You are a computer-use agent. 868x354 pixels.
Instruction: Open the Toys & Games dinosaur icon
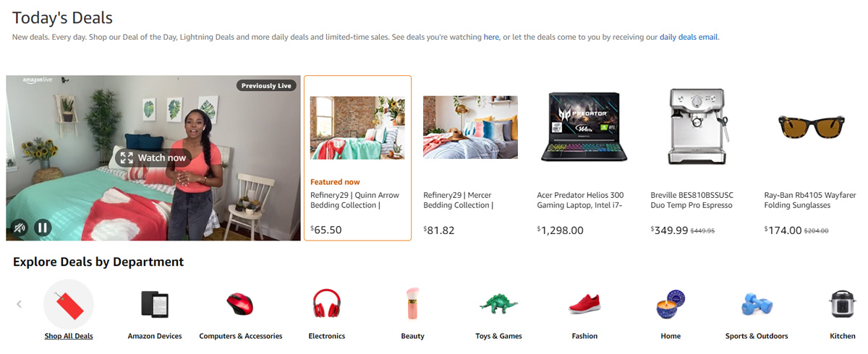coord(498,304)
